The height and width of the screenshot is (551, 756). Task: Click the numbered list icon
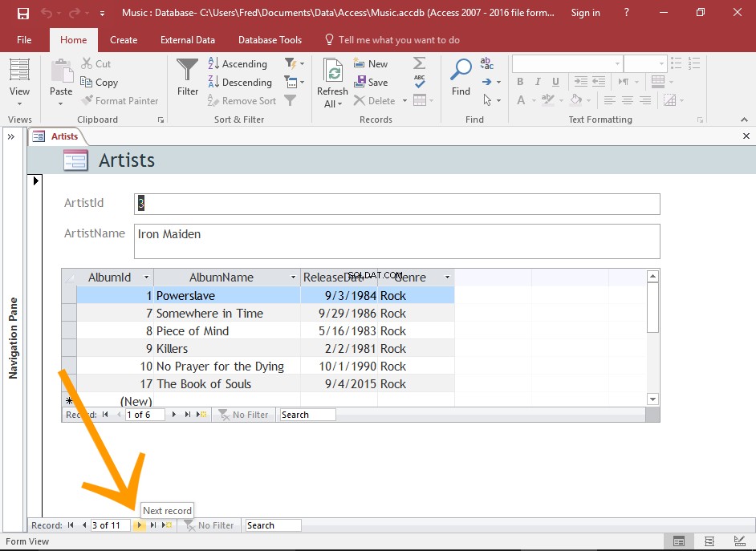pos(694,63)
